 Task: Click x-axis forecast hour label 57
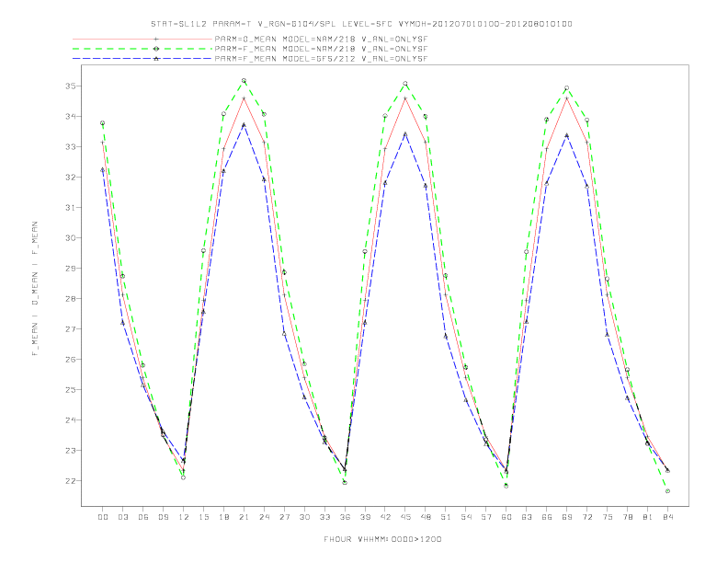pos(486,517)
